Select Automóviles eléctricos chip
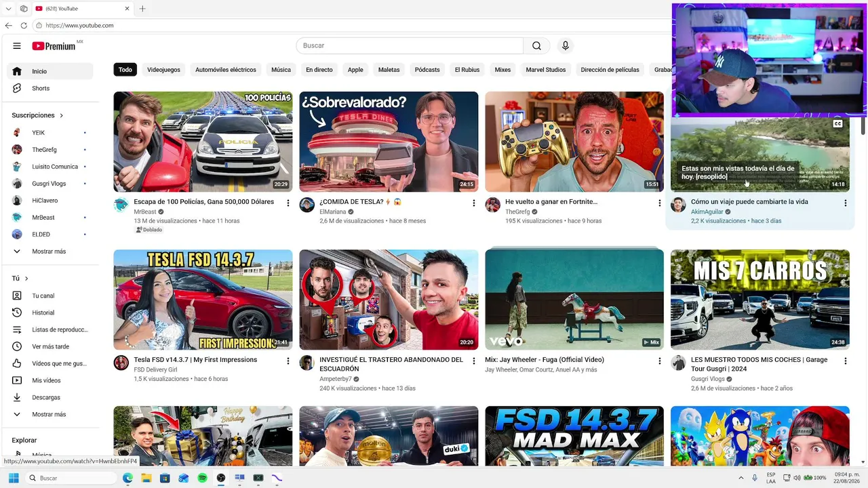Image resolution: width=868 pixels, height=488 pixels. click(226, 70)
